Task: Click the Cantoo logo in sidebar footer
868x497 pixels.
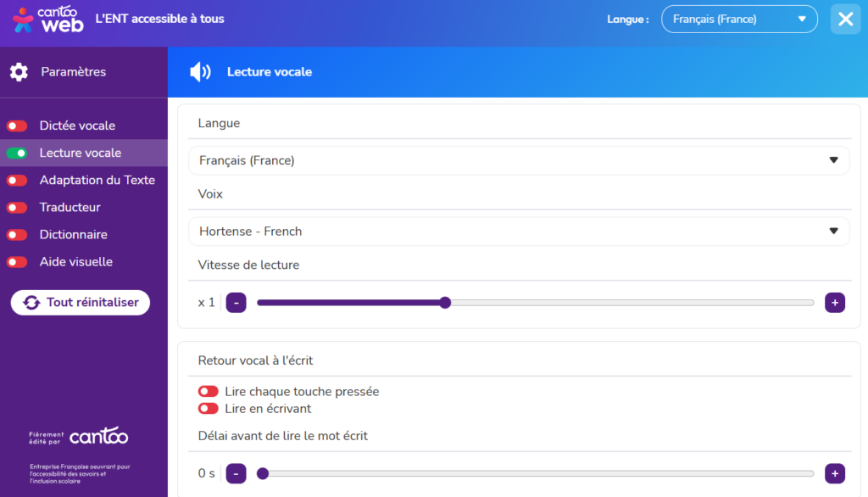Action: click(98, 438)
